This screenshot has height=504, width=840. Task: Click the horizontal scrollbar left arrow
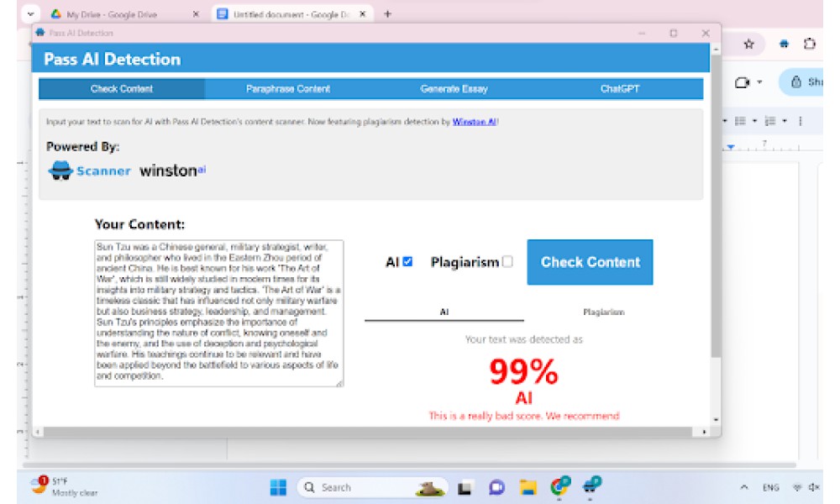pos(38,432)
